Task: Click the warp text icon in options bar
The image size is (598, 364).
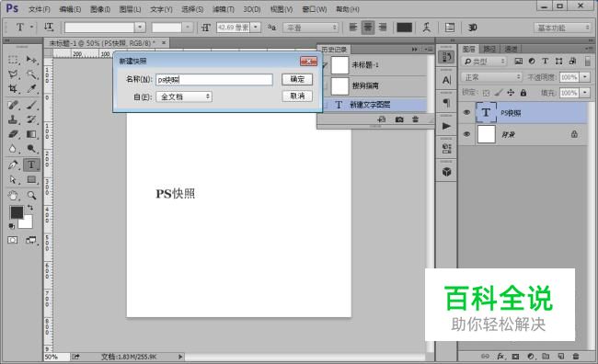Action: pyautogui.click(x=426, y=27)
